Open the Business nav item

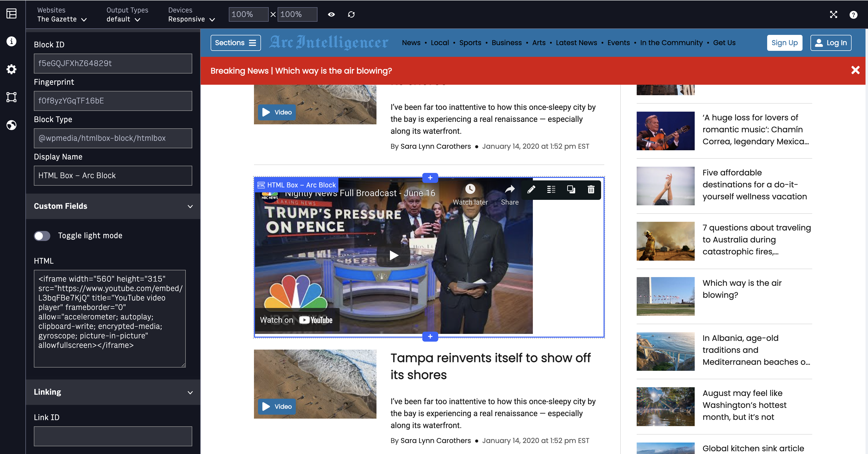506,43
